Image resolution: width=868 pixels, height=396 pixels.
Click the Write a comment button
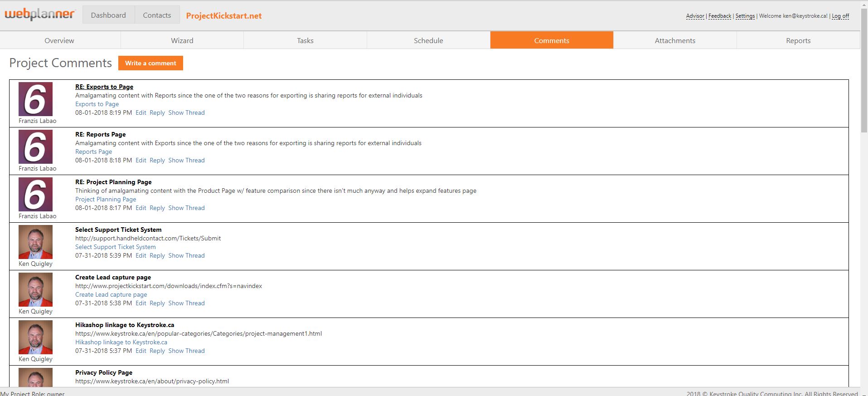(150, 63)
